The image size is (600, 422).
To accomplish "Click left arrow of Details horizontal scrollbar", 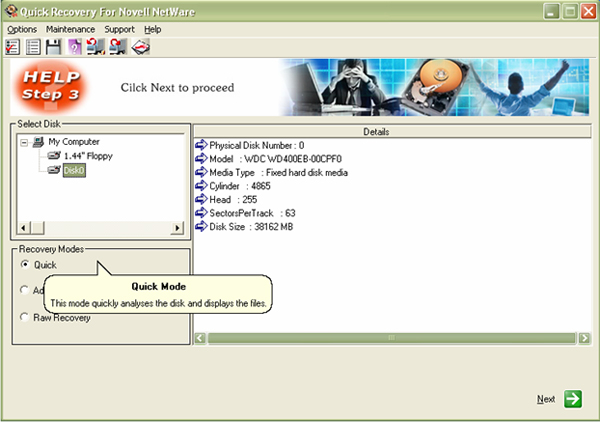I will click(x=200, y=338).
